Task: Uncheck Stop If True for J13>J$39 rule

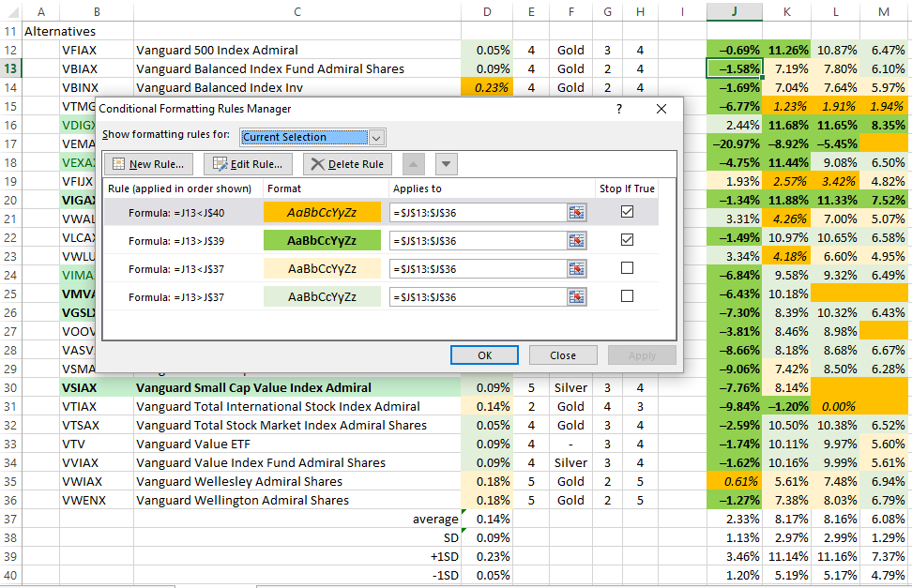Action: [627, 240]
